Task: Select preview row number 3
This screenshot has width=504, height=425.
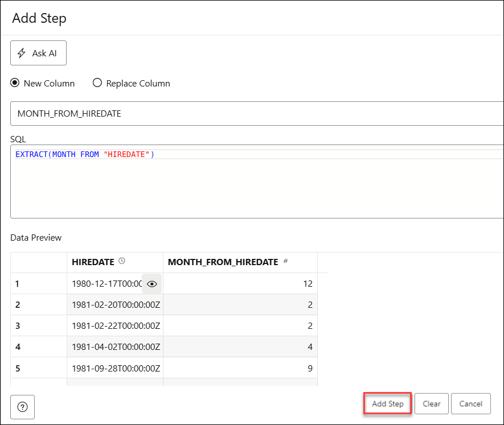Action: (x=18, y=325)
